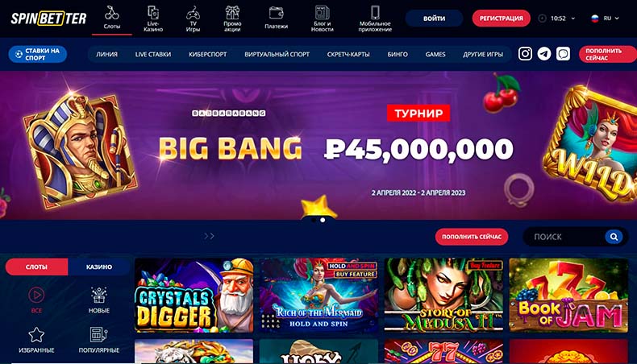Open the Киберспорт menu item
This screenshot has width=637, height=364.
[x=207, y=54]
